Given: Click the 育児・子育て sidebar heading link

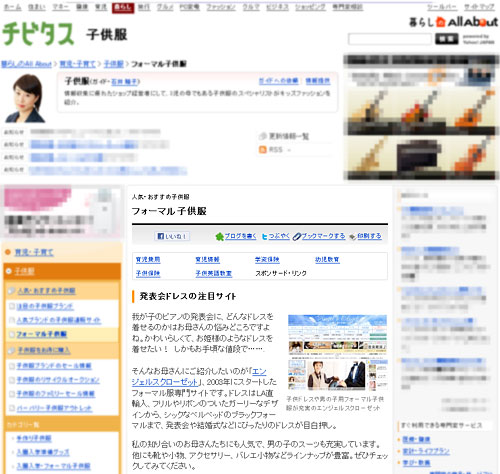Looking at the screenshot, I should click(34, 252).
